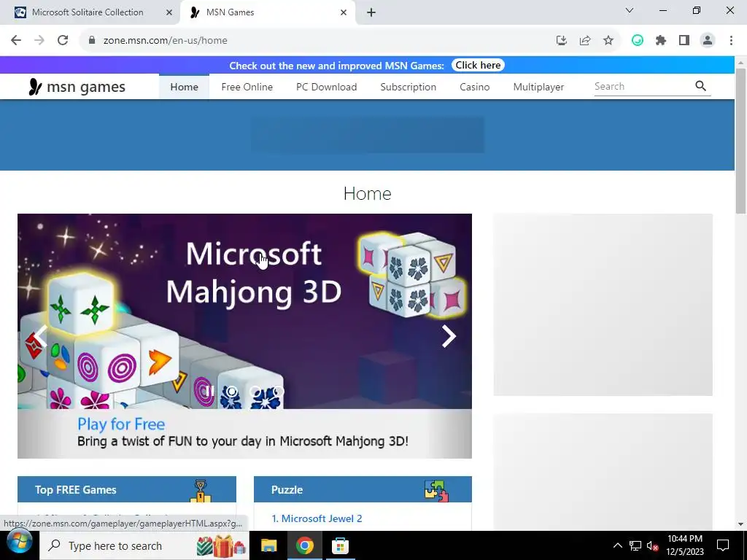Go to next carousel slide arrow
Viewport: 747px width, 560px height.
[x=449, y=336]
